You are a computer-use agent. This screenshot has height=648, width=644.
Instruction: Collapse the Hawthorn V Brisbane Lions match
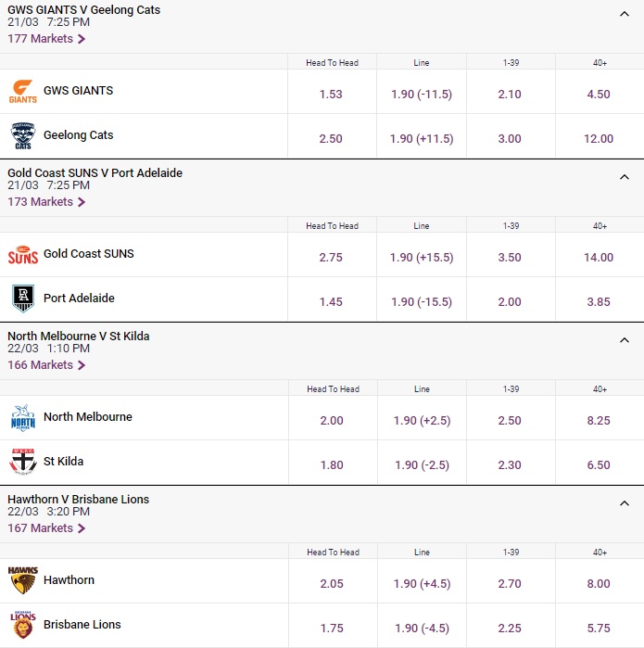coord(625,503)
